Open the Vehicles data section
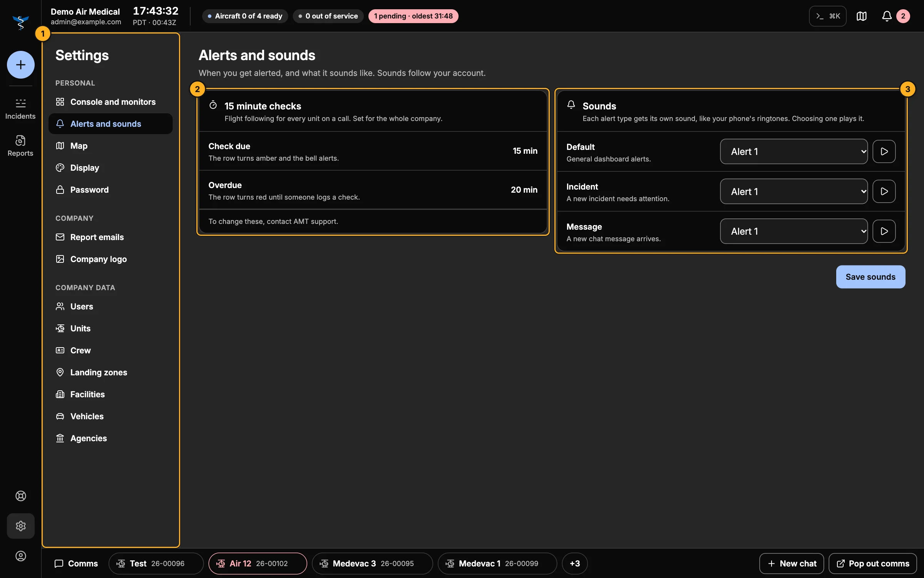Viewport: 924px width, 578px height. click(x=110, y=416)
